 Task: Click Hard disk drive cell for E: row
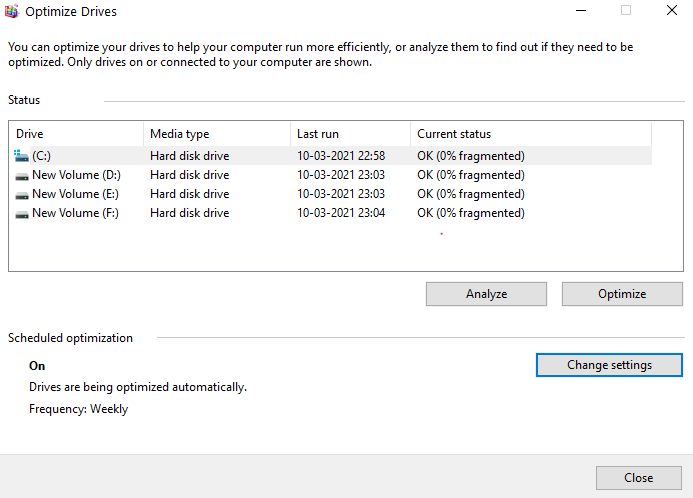190,194
